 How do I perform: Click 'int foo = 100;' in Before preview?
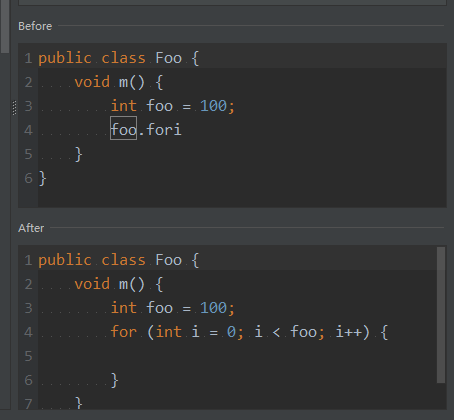pos(173,106)
